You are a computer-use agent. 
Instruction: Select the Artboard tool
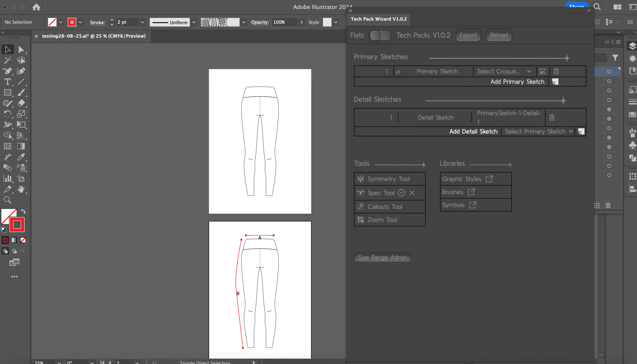point(21,178)
